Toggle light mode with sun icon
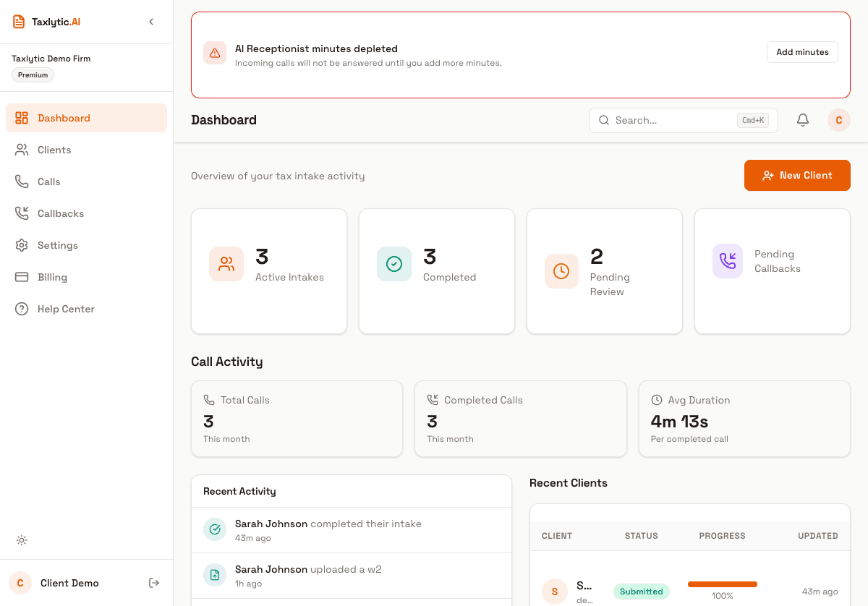 [x=22, y=540]
